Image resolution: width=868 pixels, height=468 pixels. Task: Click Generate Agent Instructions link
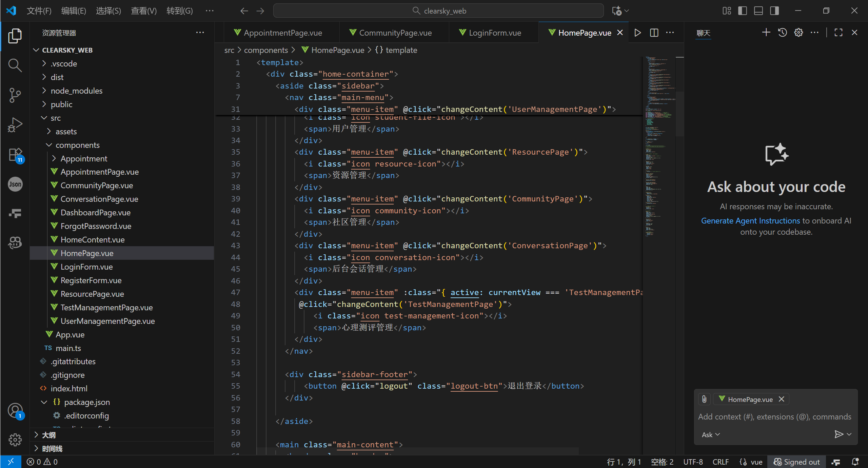[x=750, y=221]
